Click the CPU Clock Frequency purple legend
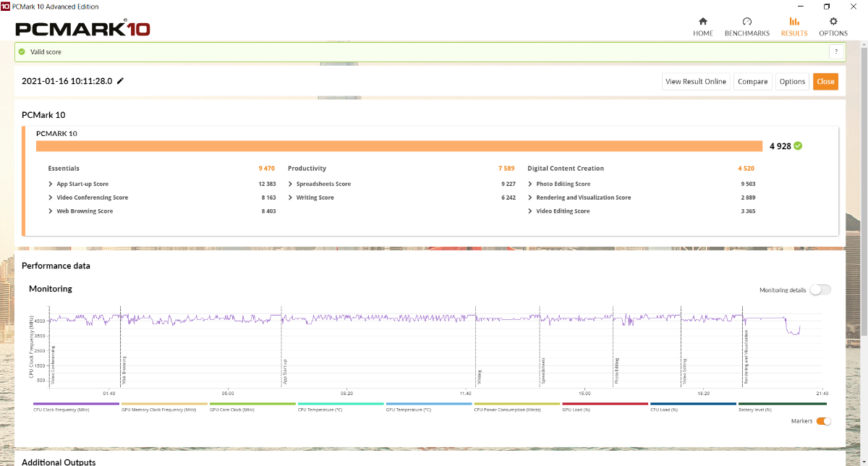Image resolution: width=868 pixels, height=466 pixels. coord(76,404)
